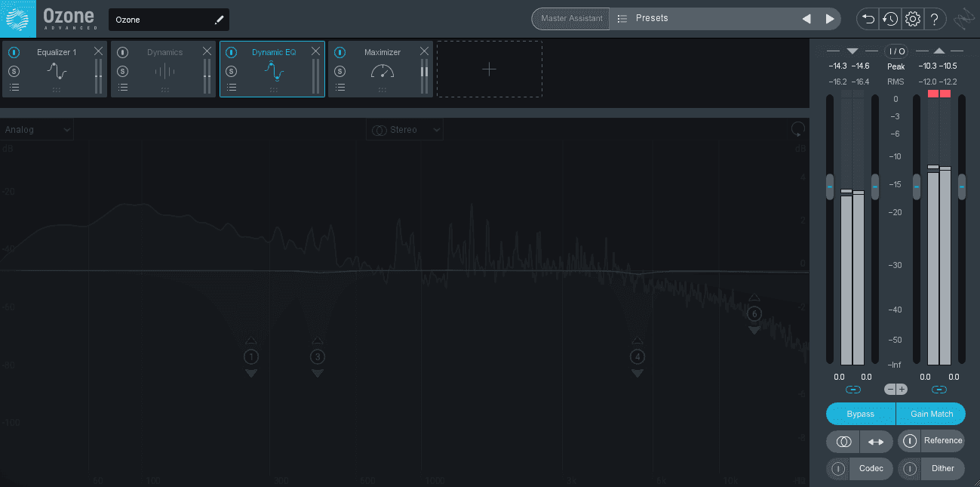Toggle Equalizer 1 power button

pos(14,52)
